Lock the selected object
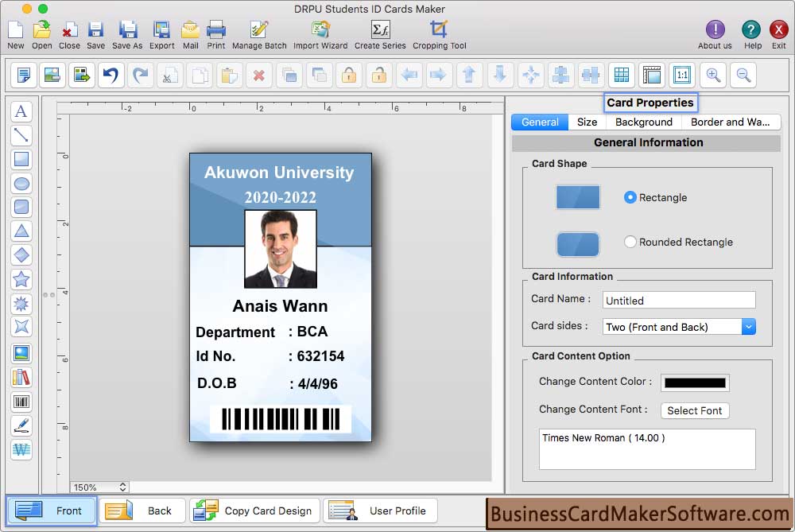 pyautogui.click(x=349, y=75)
